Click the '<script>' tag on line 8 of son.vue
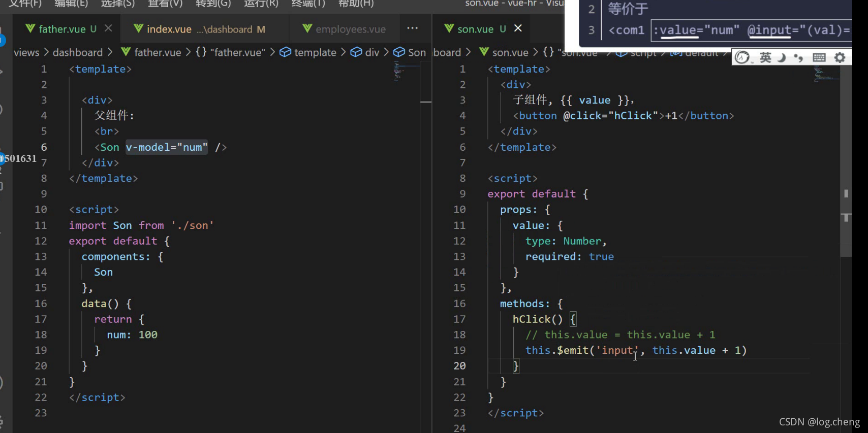Screen dimensions: 868x433 click(513, 179)
